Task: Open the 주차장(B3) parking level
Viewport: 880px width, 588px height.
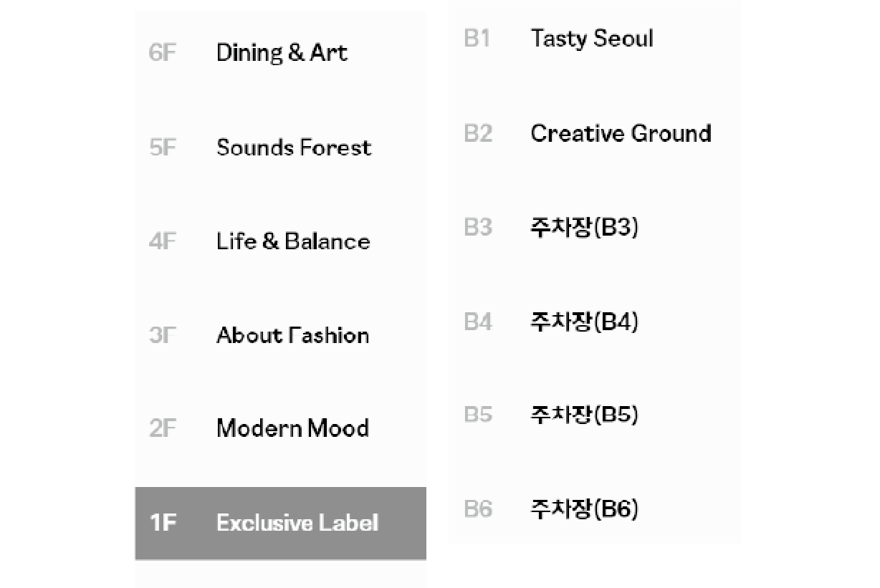Action: 584,227
